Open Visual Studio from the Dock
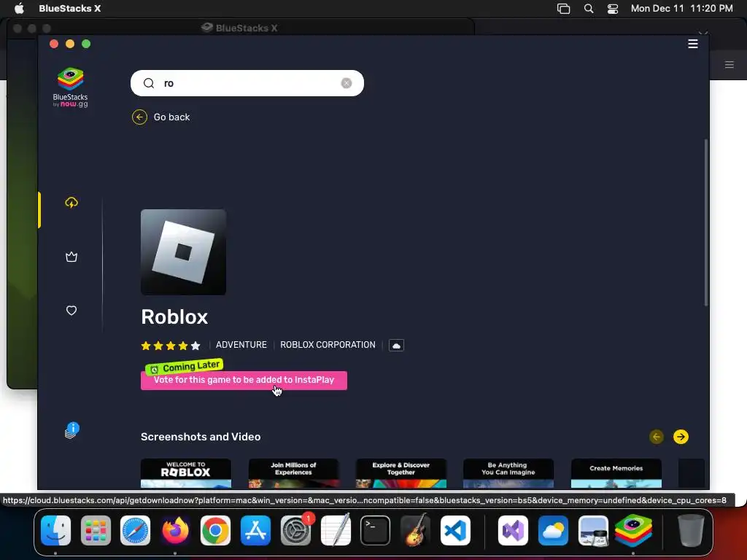 coord(513,531)
